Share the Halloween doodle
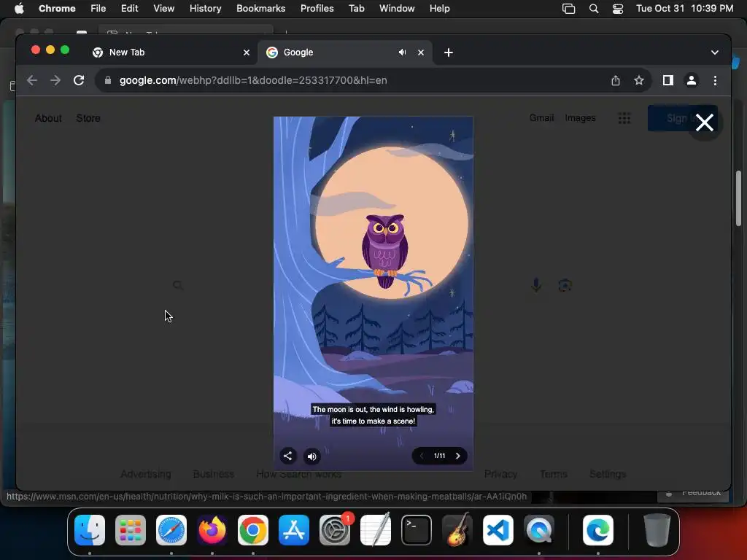The width and height of the screenshot is (747, 560). point(287,456)
